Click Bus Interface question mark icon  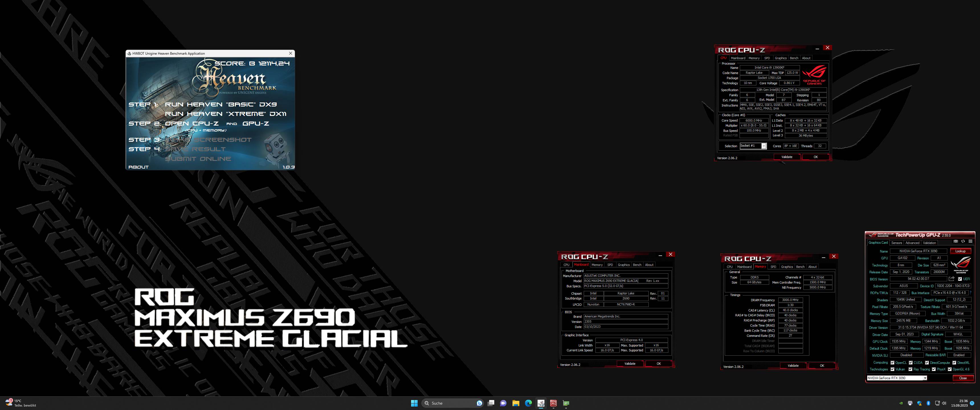tap(971, 293)
